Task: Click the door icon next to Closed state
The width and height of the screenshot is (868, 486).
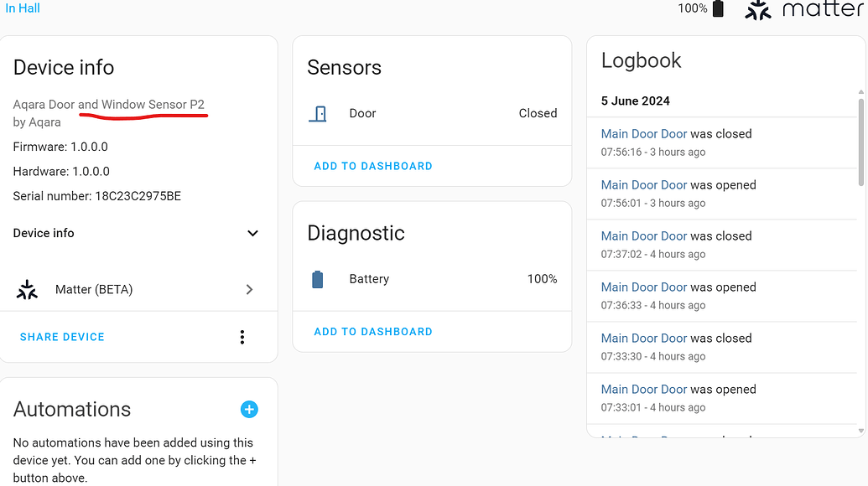Action: [x=318, y=112]
